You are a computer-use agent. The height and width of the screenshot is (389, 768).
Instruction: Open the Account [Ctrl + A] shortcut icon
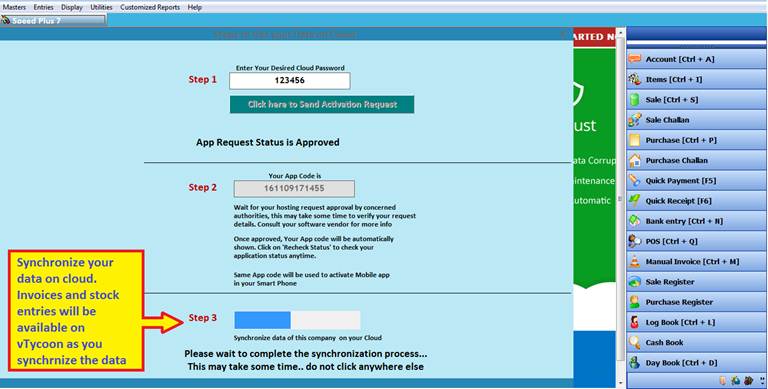click(635, 59)
